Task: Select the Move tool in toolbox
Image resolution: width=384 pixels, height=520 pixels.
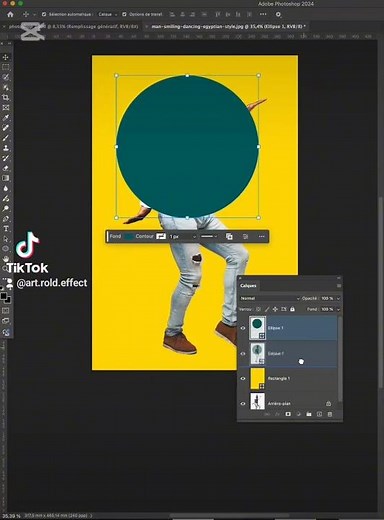Action: [6, 57]
